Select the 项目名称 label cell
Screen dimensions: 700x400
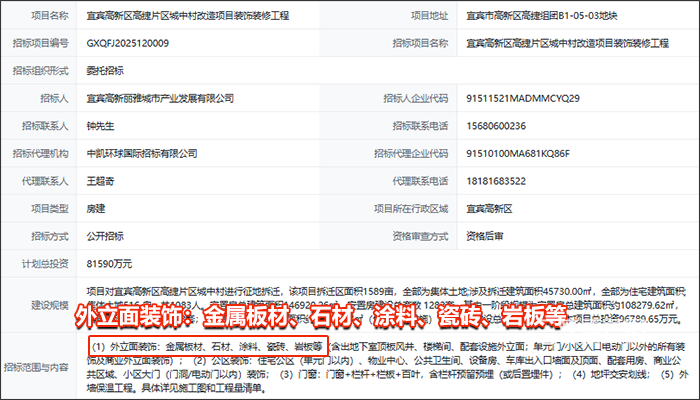click(50, 16)
